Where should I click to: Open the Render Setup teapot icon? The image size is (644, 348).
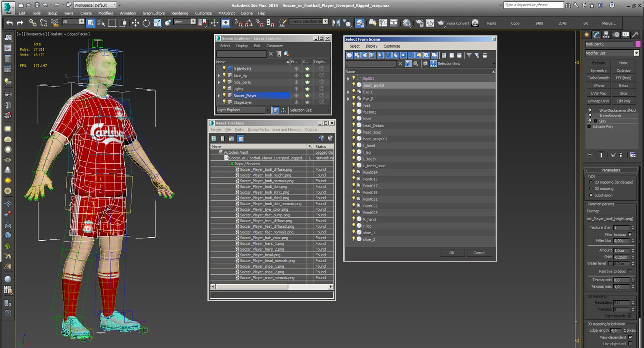click(x=420, y=23)
